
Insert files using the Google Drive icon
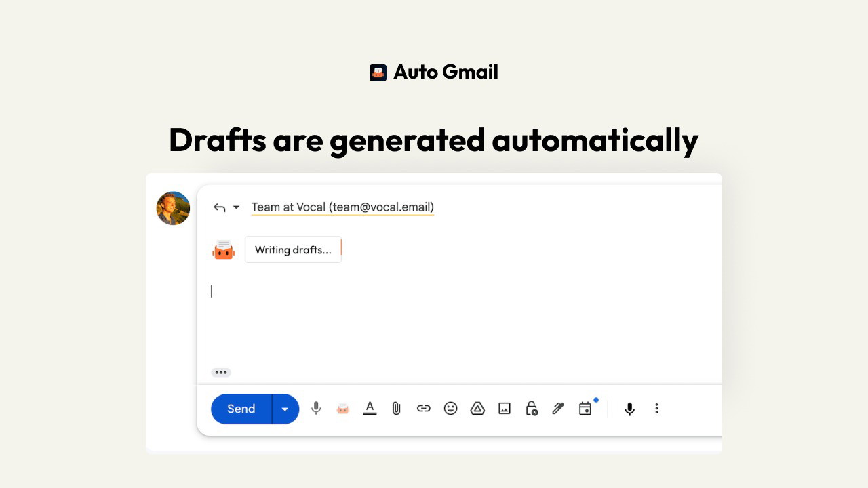(477, 409)
